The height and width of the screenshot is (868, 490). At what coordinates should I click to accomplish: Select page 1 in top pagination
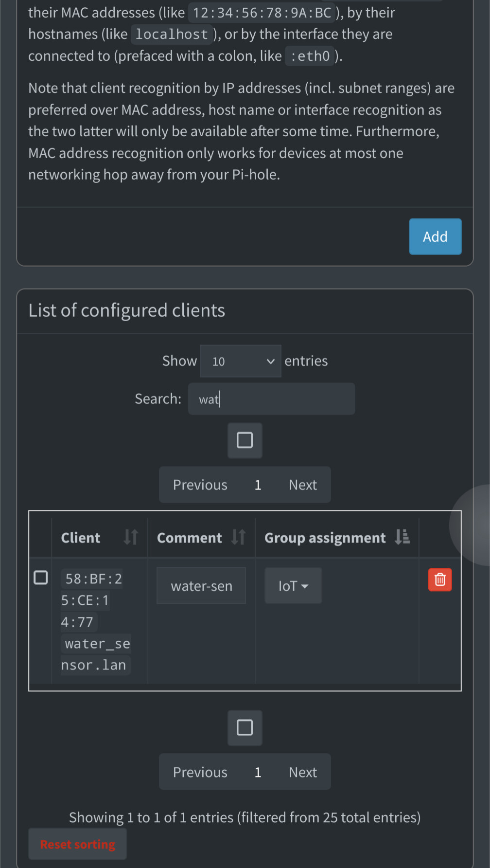click(258, 485)
